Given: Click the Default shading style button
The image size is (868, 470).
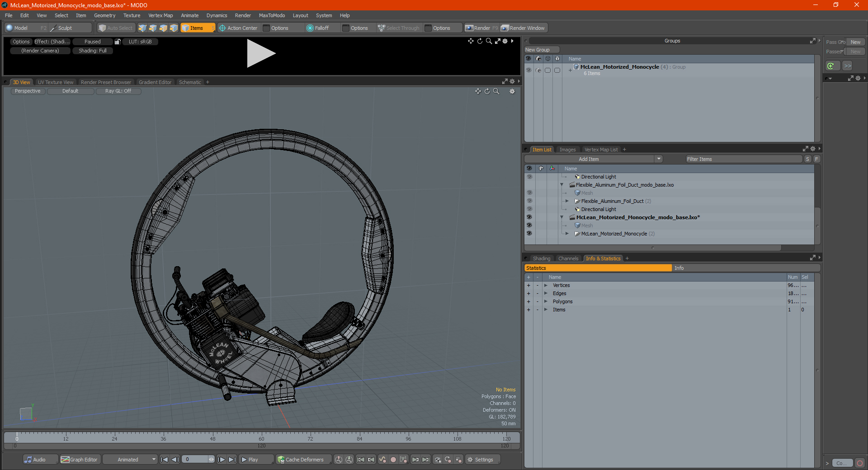Looking at the screenshot, I should 71,91.
